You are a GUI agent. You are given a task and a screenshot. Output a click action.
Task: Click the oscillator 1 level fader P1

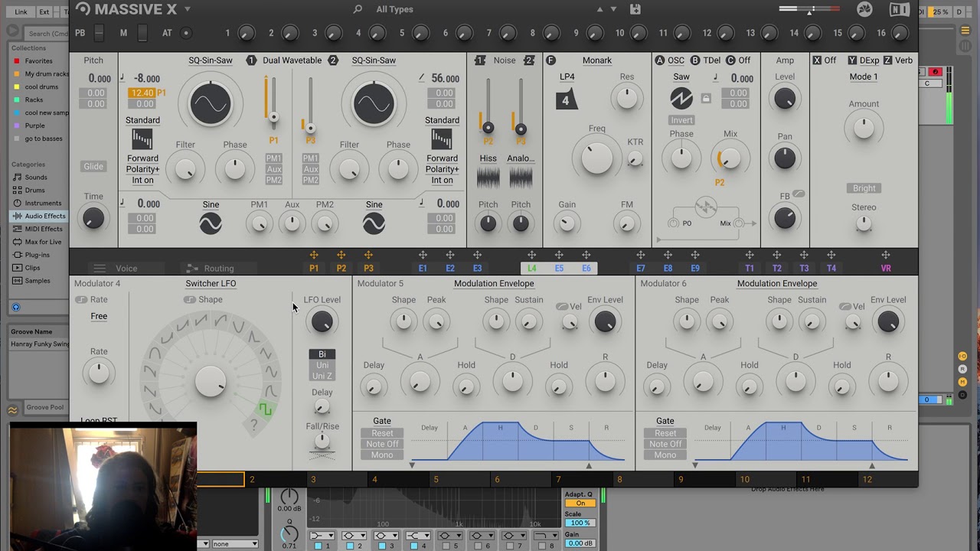click(x=273, y=117)
